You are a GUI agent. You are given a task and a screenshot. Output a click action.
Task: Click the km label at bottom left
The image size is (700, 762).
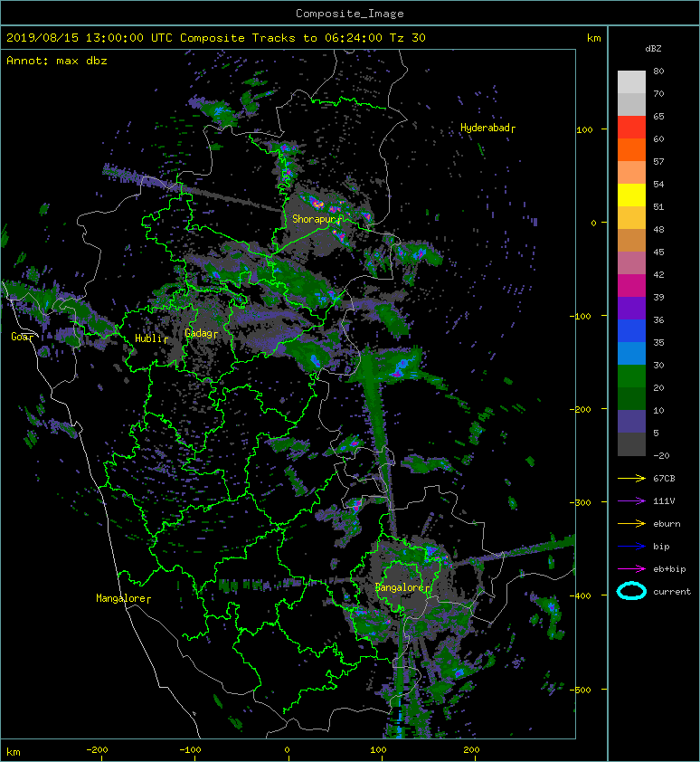click(14, 752)
